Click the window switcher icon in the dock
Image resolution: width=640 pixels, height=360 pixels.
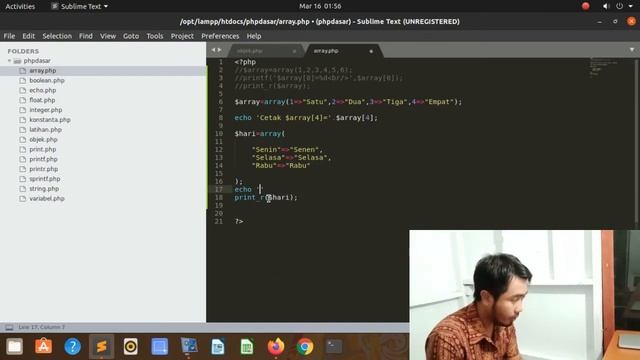[189, 347]
